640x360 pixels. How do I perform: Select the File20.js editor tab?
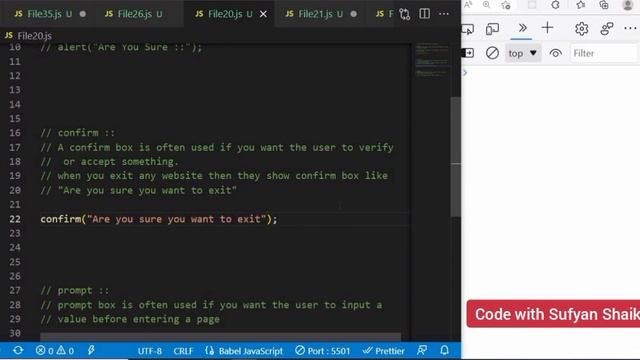click(x=224, y=14)
